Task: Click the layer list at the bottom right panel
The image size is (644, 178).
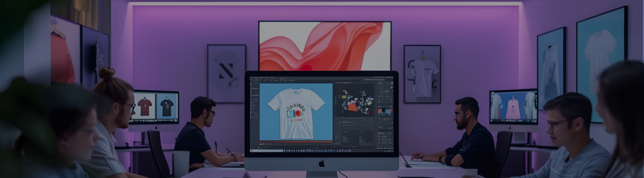Action: [x=385, y=138]
